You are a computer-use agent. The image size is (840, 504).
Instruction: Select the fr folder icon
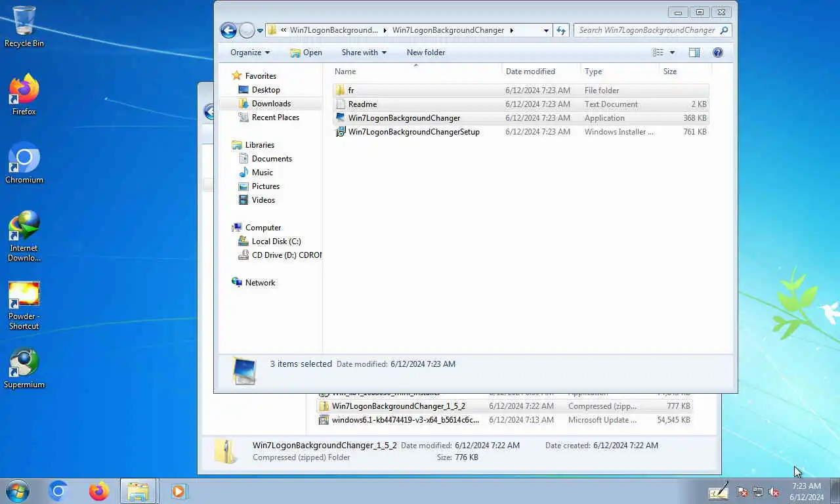340,91
